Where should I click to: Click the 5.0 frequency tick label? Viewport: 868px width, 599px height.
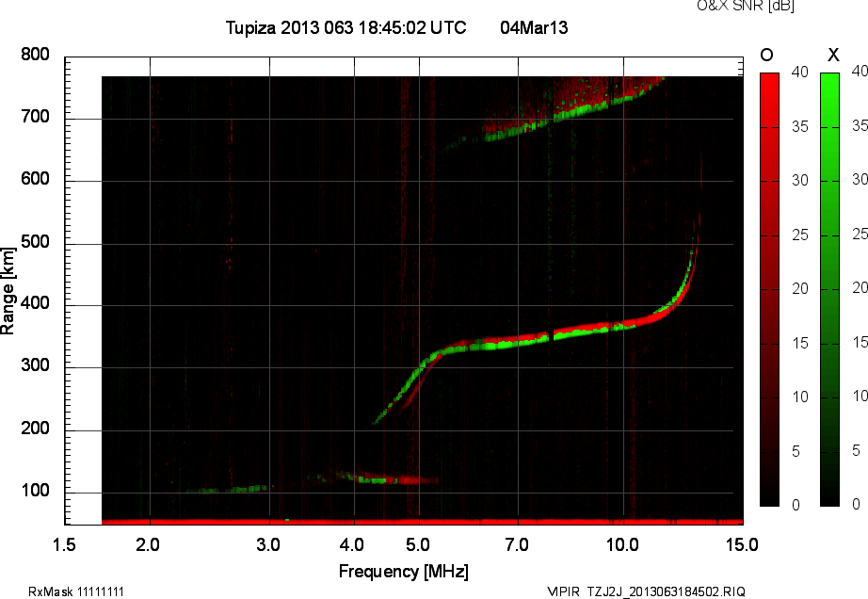pyautogui.click(x=418, y=544)
